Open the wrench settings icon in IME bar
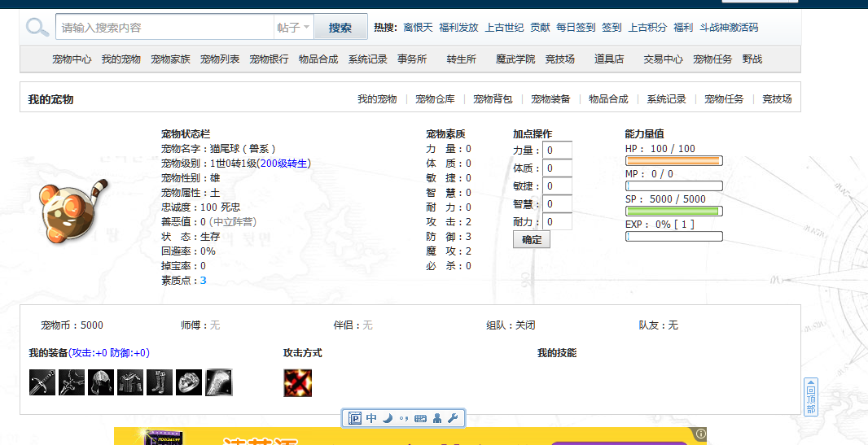Screen dimensions: 868x445 click(x=453, y=418)
